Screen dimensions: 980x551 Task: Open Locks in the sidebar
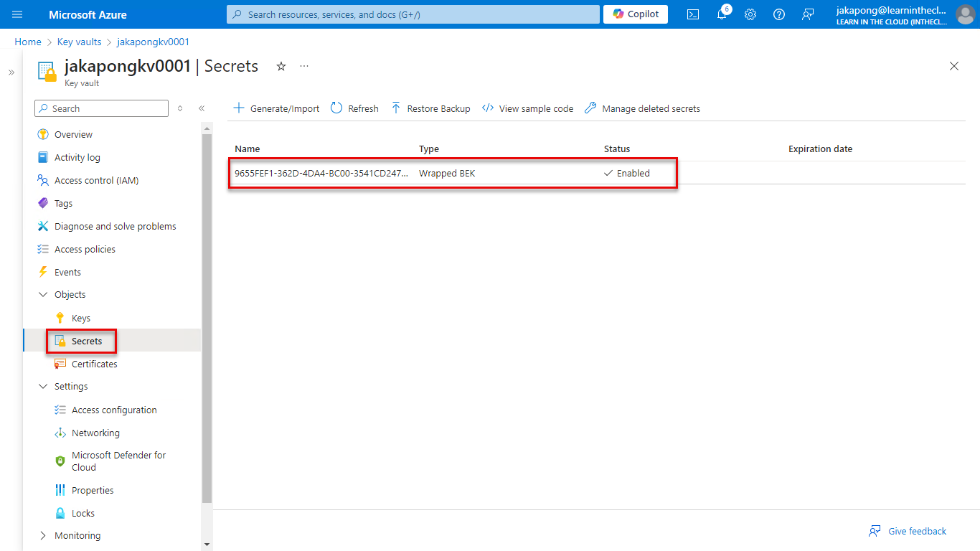pos(83,513)
